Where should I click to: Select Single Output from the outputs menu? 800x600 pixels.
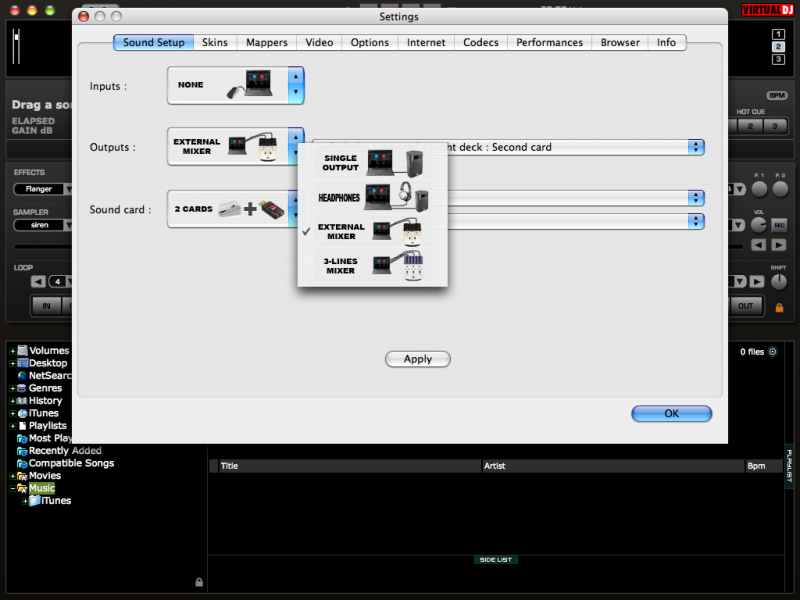372,163
